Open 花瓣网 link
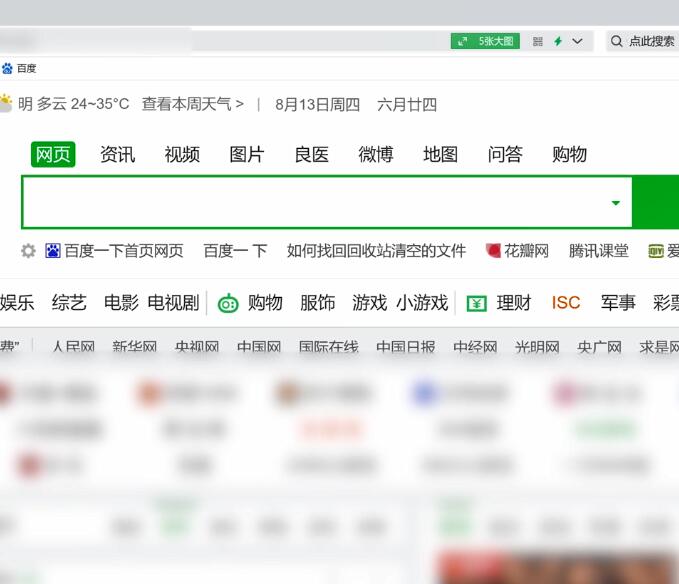 (526, 251)
